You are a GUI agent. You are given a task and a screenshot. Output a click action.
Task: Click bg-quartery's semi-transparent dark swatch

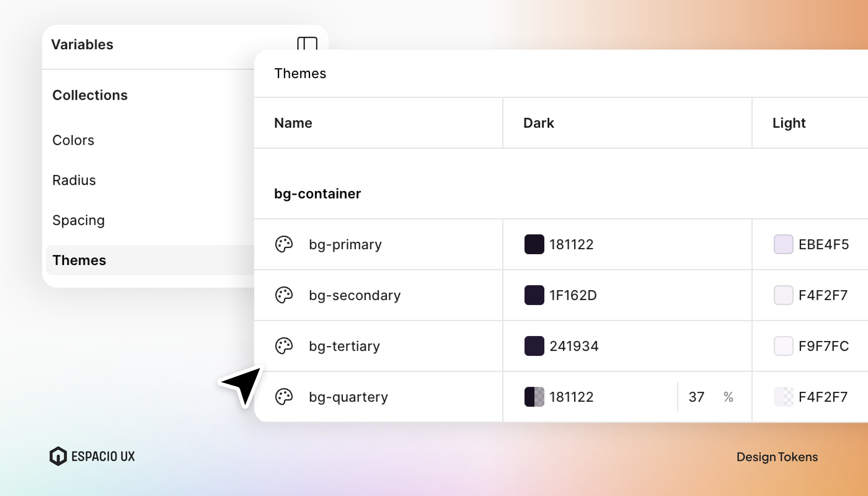[534, 396]
